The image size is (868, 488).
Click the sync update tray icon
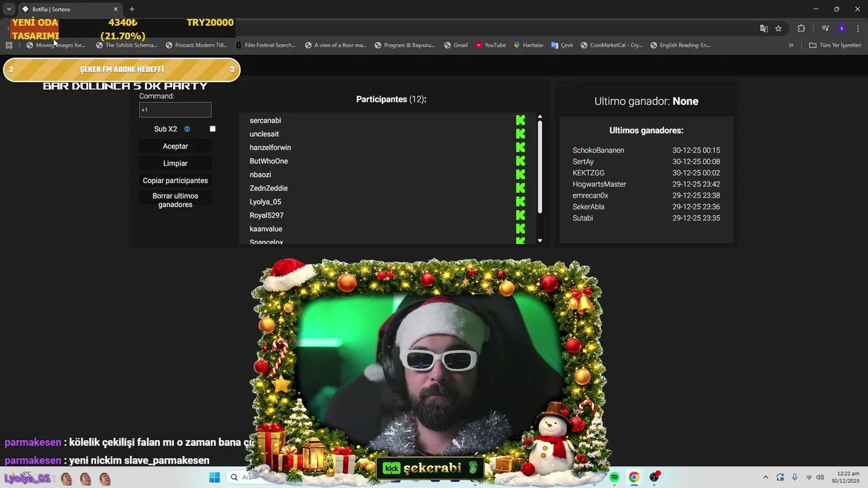781,477
